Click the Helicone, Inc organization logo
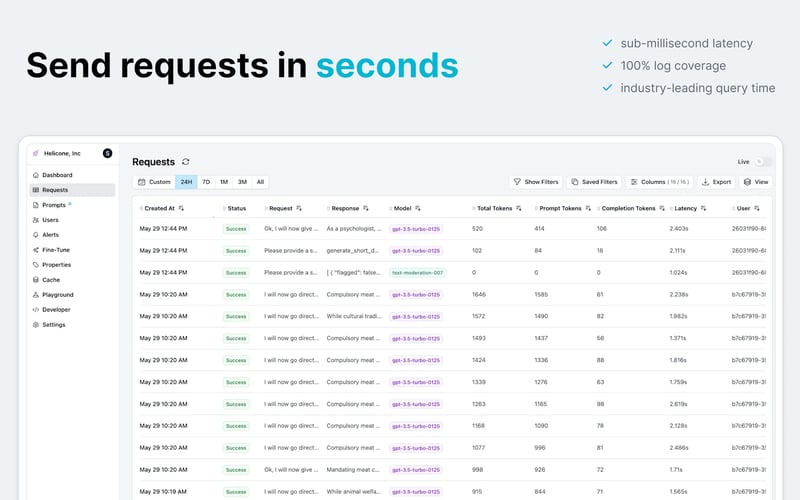The height and width of the screenshot is (500, 800). 36,153
